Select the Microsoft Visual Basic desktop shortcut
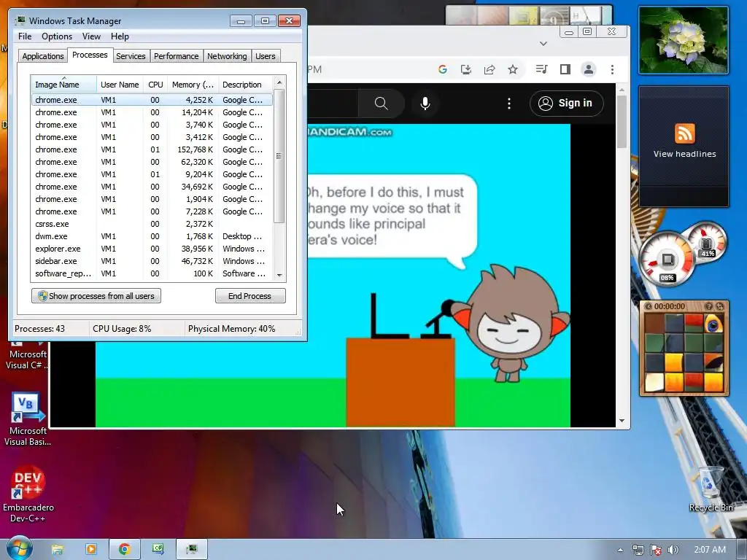This screenshot has width=747, height=560. pyautogui.click(x=28, y=419)
